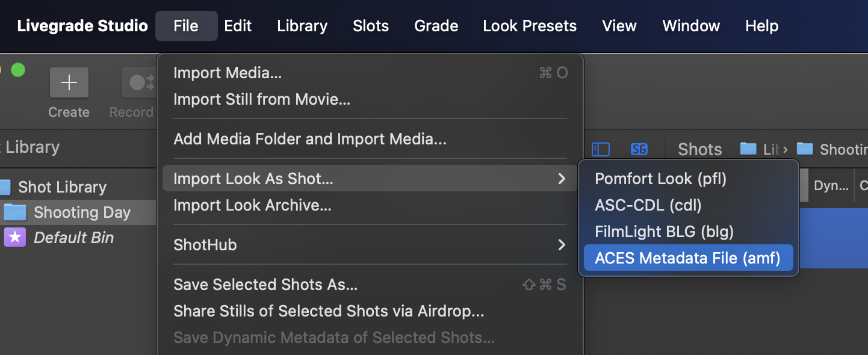Select the starred Default Bin
Viewport: 868px width, 355px height.
click(73, 238)
